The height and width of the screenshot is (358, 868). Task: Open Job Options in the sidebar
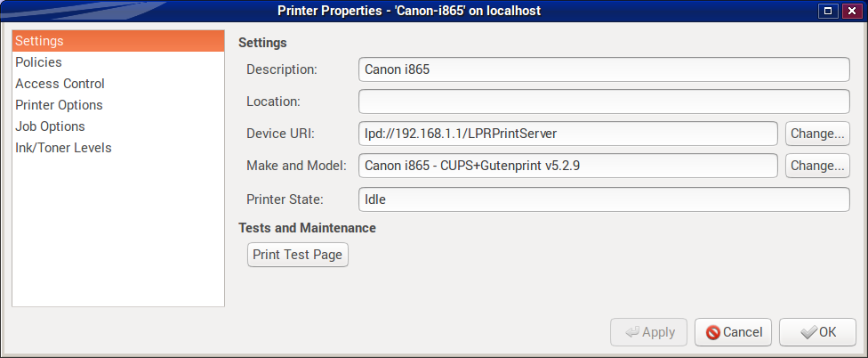117,126
